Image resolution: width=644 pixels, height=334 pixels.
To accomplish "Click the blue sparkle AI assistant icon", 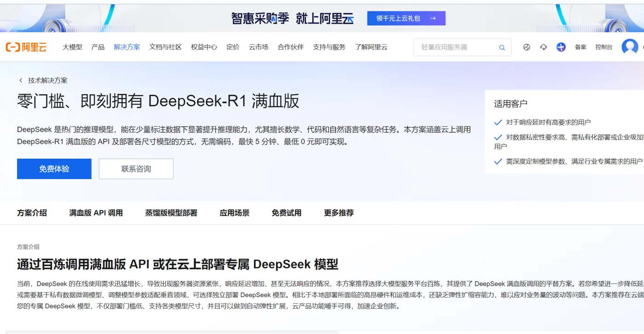I will point(561,47).
